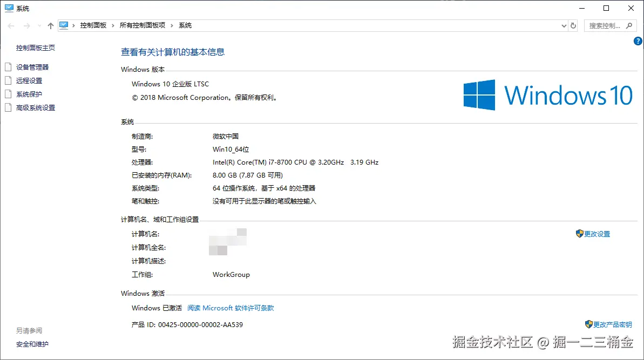Expand chevron after 所有控制面板项 breadcrumb
This screenshot has width=644, height=360.
[172, 25]
